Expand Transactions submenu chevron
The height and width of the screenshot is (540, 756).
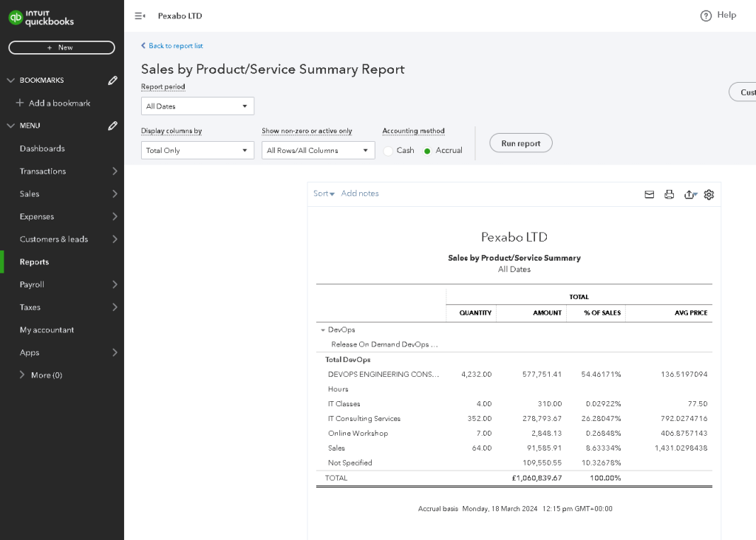pos(115,171)
